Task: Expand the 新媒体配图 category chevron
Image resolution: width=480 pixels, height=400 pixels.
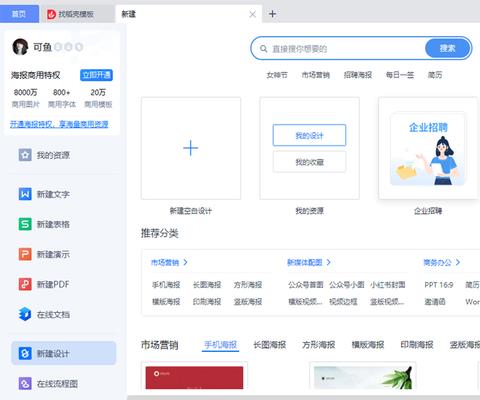Action: 328,262
